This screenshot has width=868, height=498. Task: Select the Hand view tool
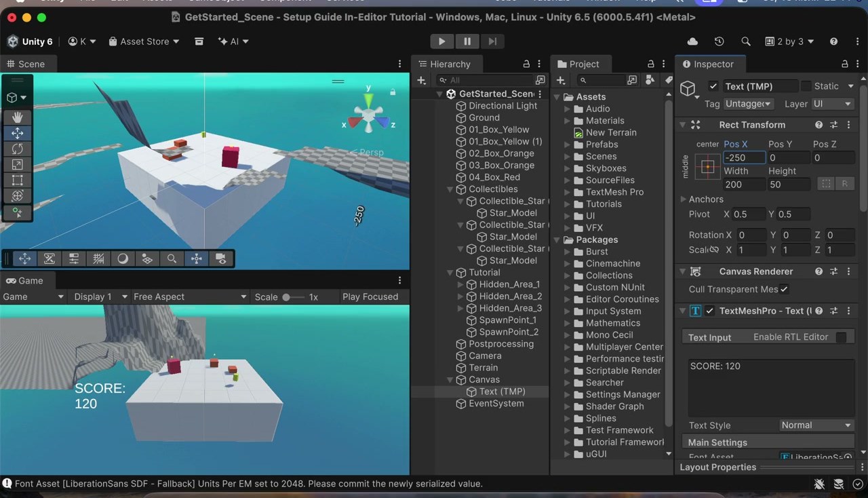click(x=18, y=117)
